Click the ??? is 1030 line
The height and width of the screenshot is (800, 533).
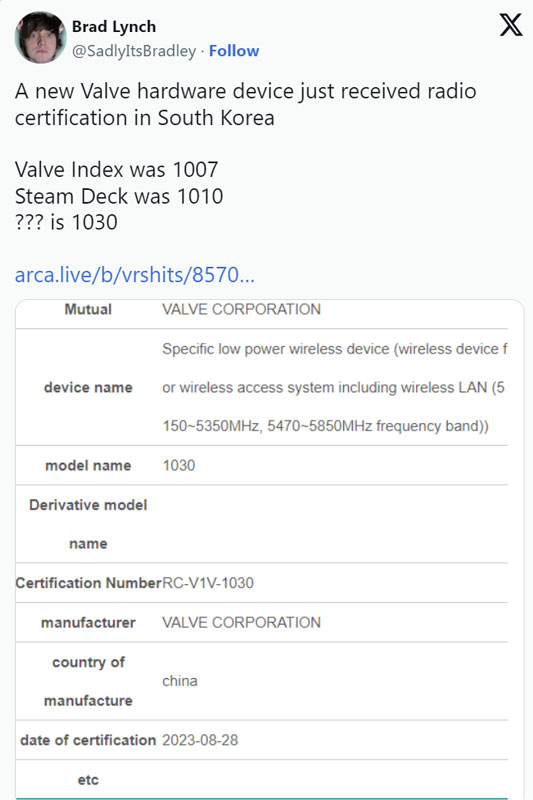click(x=66, y=222)
